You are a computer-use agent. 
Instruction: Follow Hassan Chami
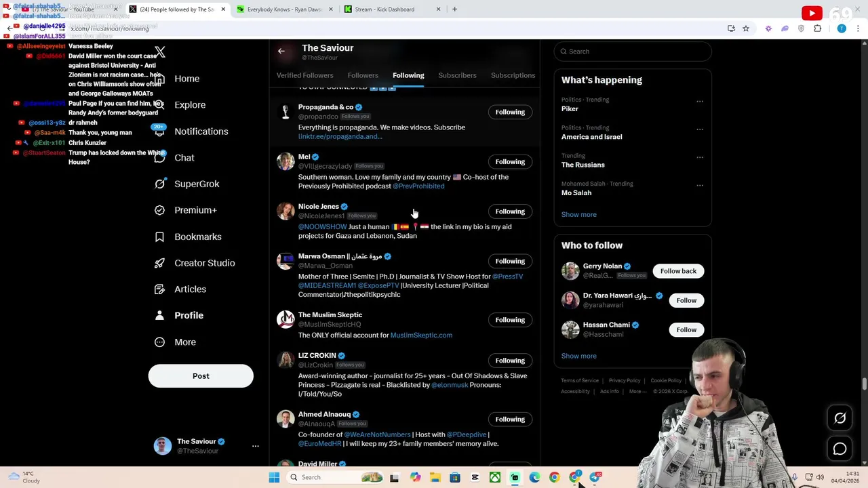686,330
